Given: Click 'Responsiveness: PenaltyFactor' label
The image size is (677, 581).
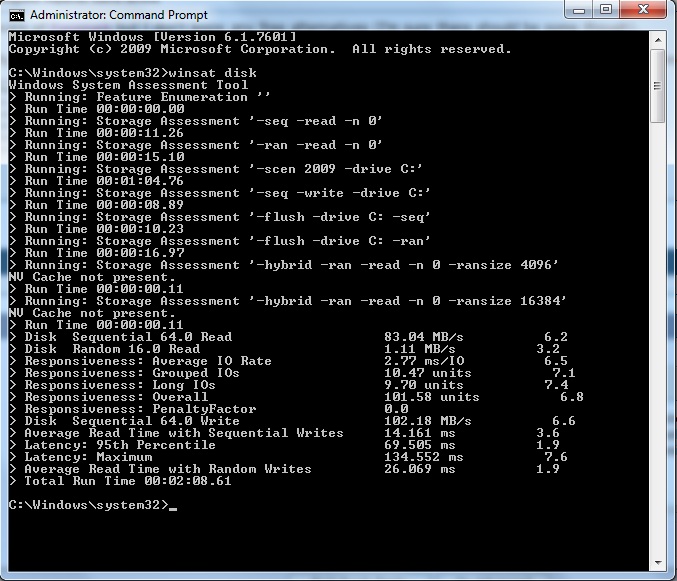Looking at the screenshot, I should 140,409.
